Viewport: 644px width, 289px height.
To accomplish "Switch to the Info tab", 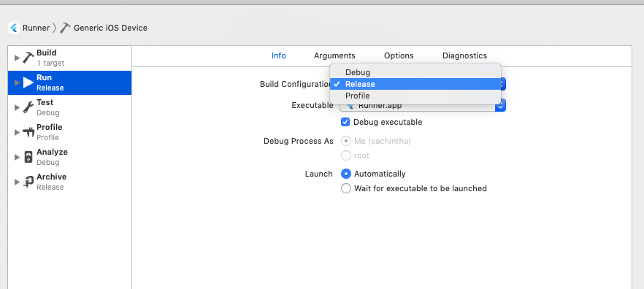I will click(278, 55).
